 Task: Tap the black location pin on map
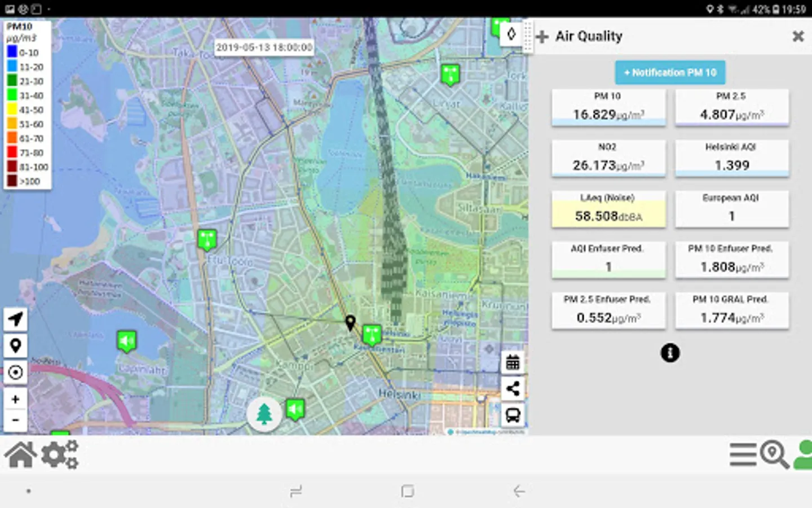point(350,323)
